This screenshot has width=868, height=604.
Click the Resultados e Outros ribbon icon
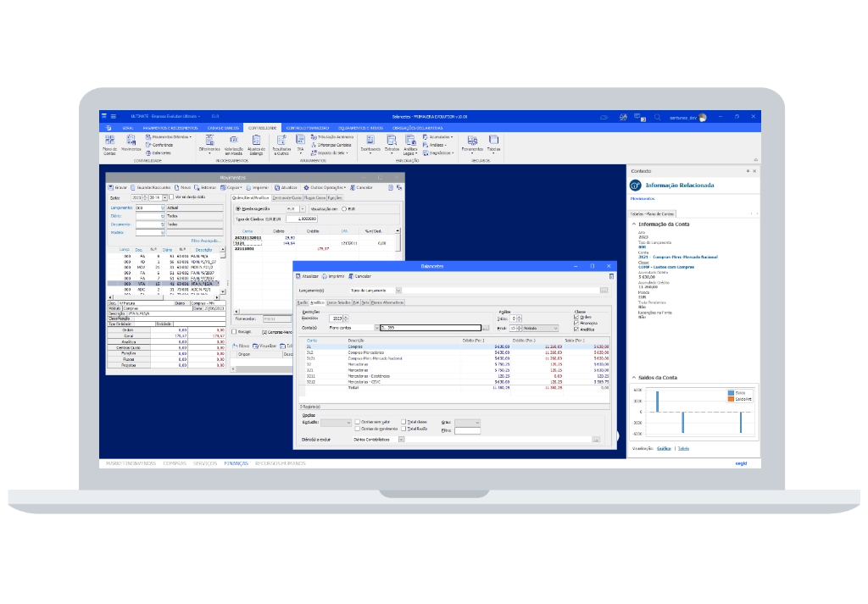[281, 141]
